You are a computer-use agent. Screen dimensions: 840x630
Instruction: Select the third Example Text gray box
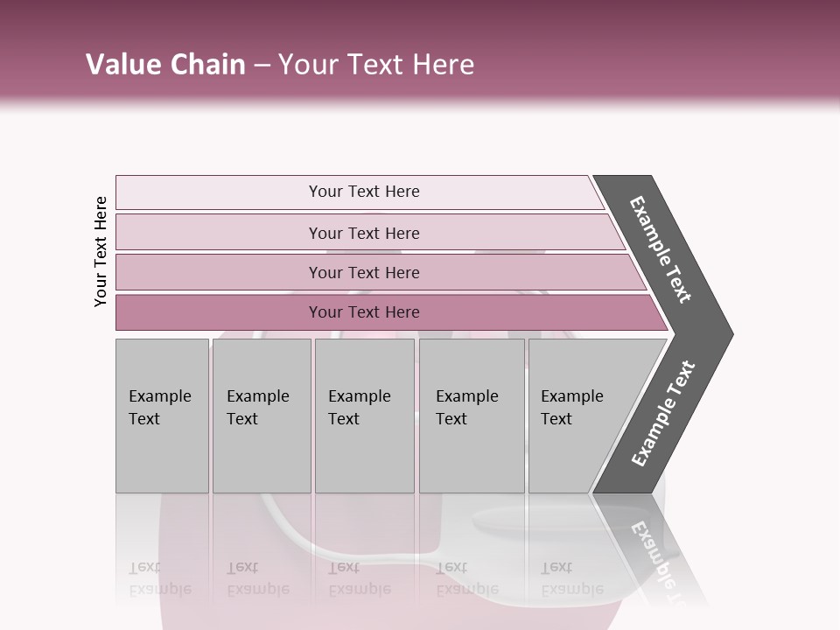[x=364, y=416]
